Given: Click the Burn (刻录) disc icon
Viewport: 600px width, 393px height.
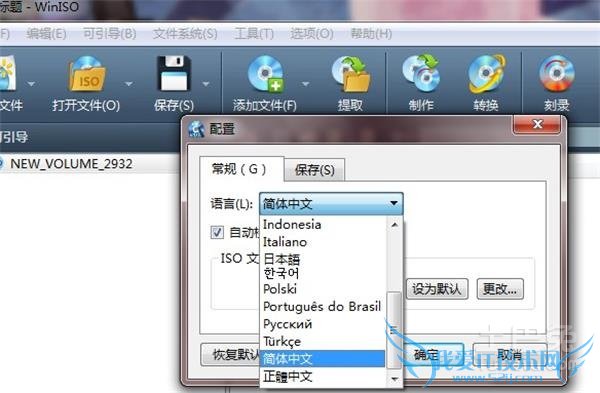Looking at the screenshot, I should (x=557, y=74).
